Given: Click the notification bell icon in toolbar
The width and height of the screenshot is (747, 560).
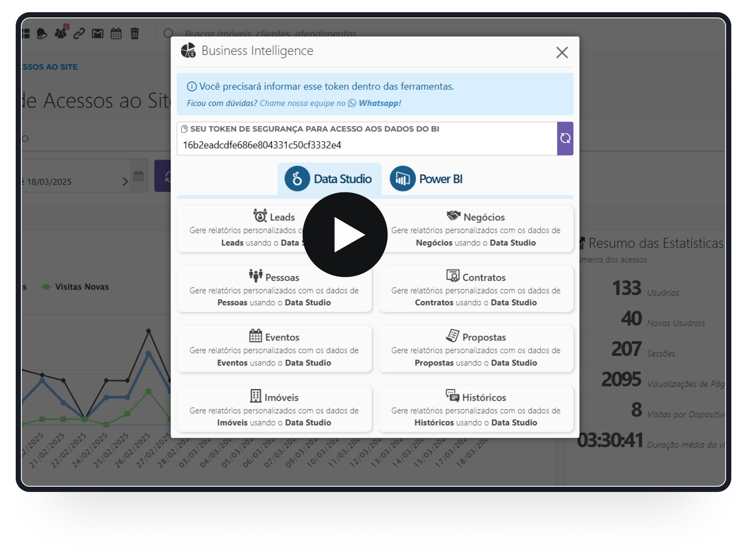Looking at the screenshot, I should coord(42,34).
